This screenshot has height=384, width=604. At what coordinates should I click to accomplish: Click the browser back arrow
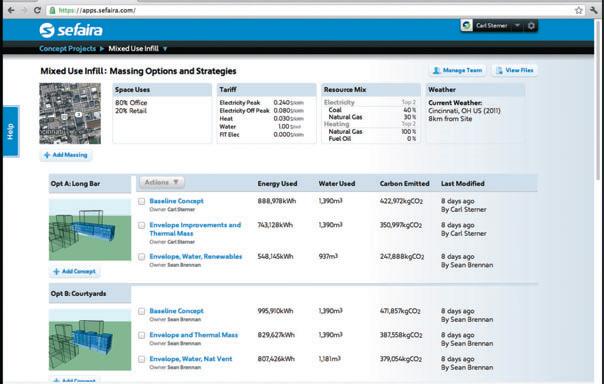11,10
